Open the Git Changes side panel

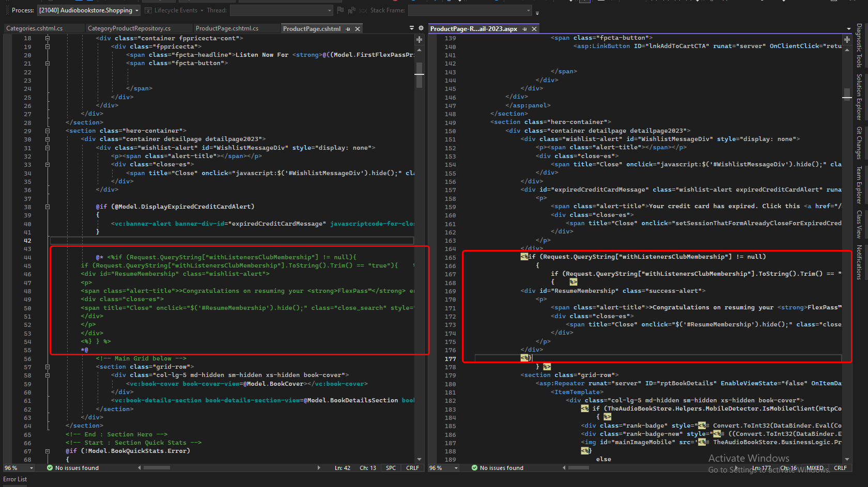(859, 143)
